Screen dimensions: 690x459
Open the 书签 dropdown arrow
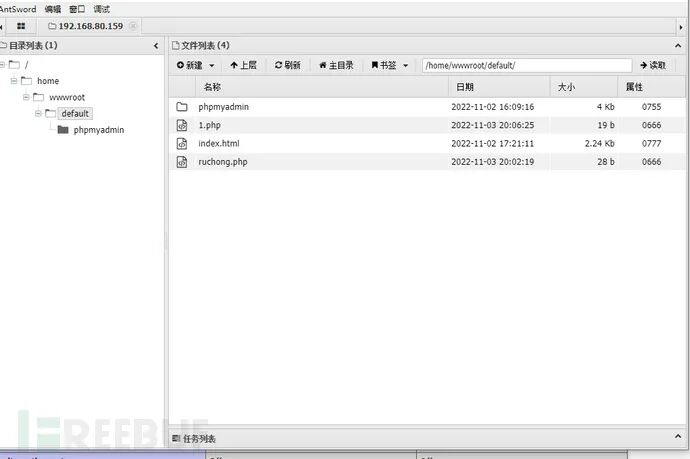(x=405, y=66)
